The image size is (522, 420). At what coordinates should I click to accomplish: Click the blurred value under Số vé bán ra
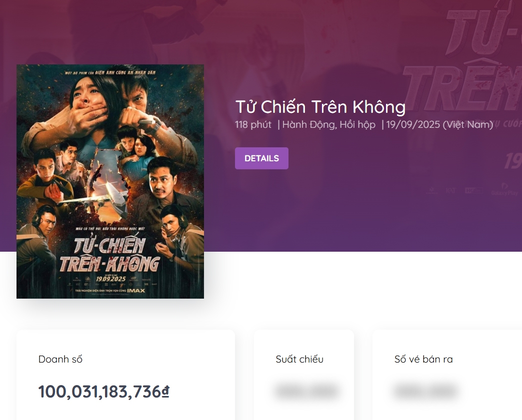tap(424, 393)
